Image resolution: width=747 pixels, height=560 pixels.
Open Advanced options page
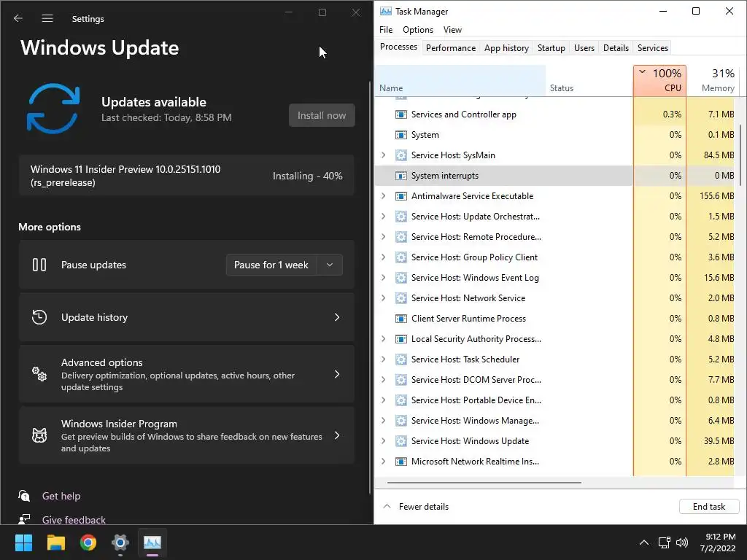(x=186, y=374)
